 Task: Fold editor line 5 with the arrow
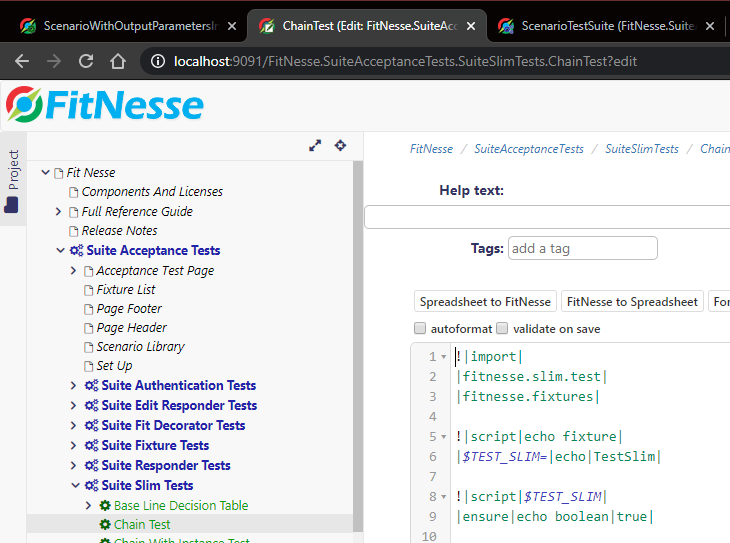444,437
